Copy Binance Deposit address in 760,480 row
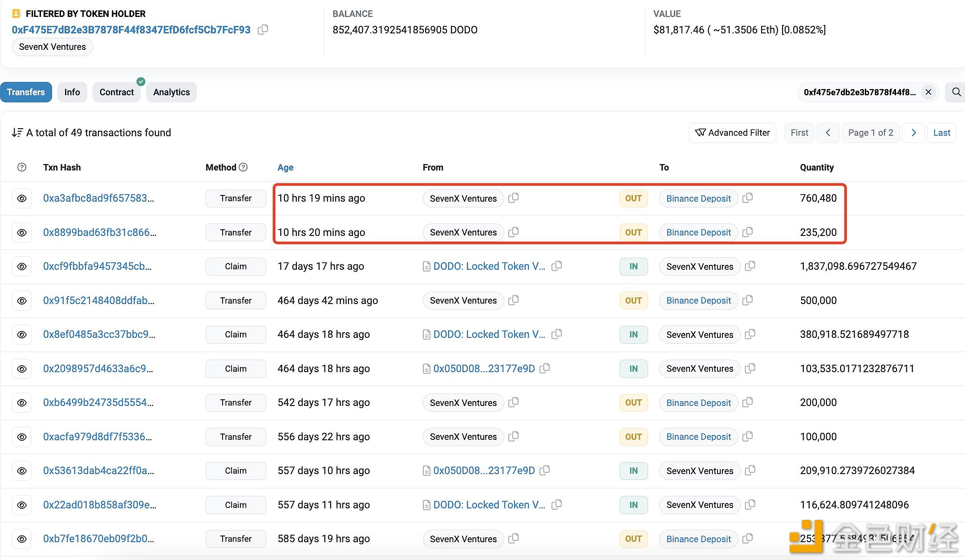965x560 pixels. pyautogui.click(x=748, y=198)
